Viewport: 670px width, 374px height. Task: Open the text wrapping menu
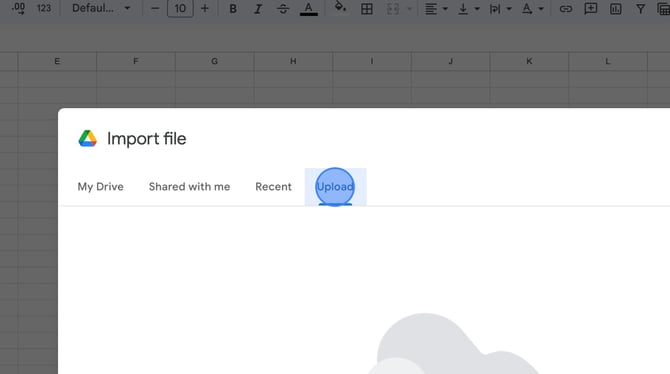[500, 9]
